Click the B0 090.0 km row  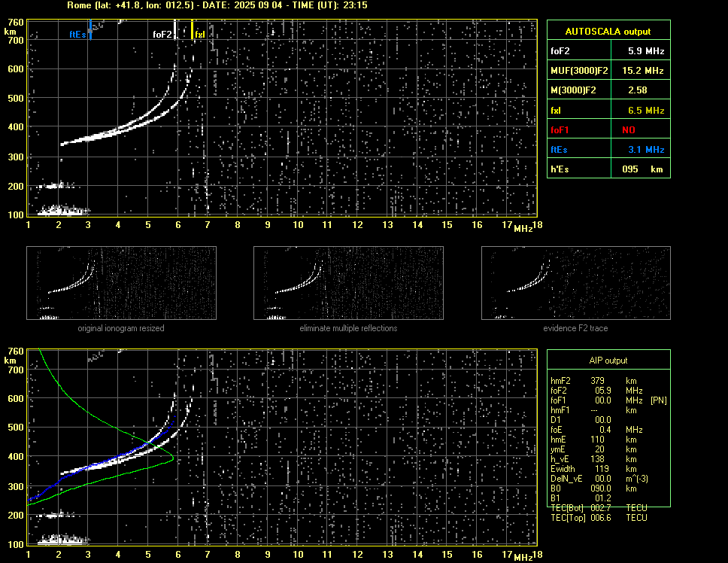tap(593, 488)
